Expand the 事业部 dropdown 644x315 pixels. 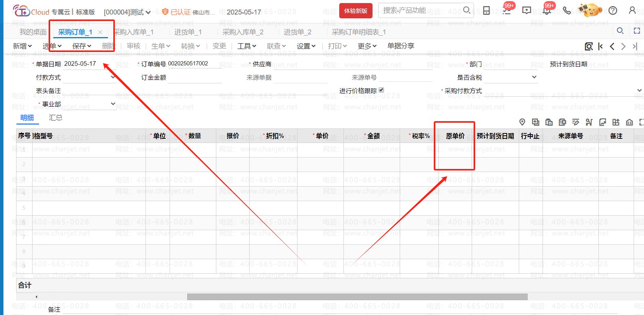[x=113, y=104]
